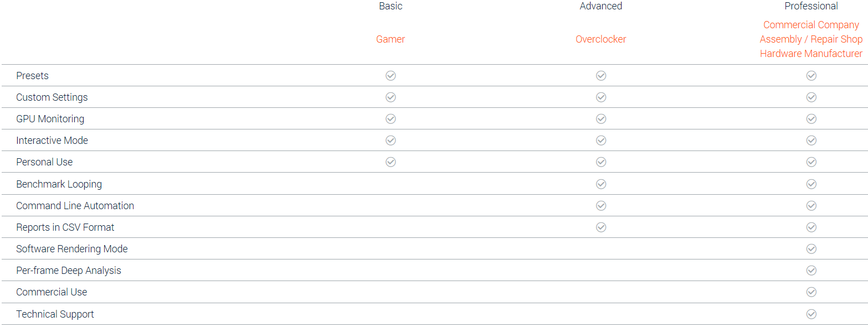Click the Per-frame Deep Analysis checkmark
Viewport: 868px width, 327px height.
click(811, 271)
